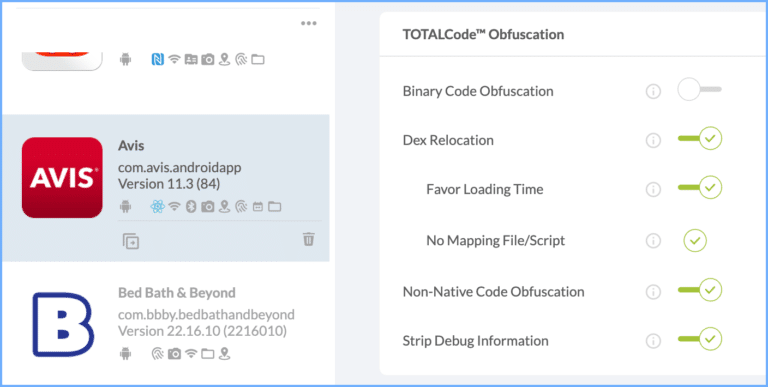The image size is (768, 387).
Task: Disable the Favor Loading Time toggle
Action: tap(700, 187)
